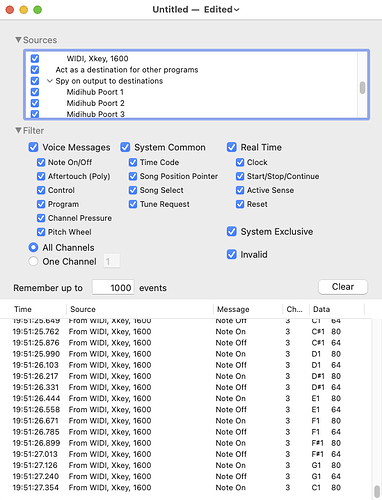Select the 19:51:25.762 event row
Viewport: 382px width, 500px height.
(x=186, y=332)
